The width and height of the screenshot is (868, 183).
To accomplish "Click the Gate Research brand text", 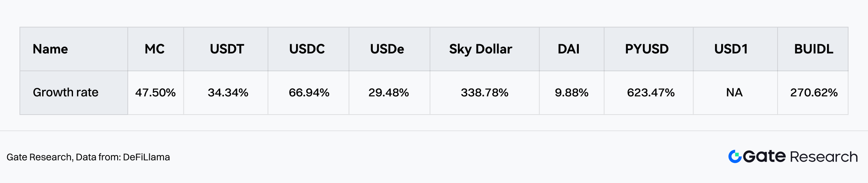I will (801, 157).
